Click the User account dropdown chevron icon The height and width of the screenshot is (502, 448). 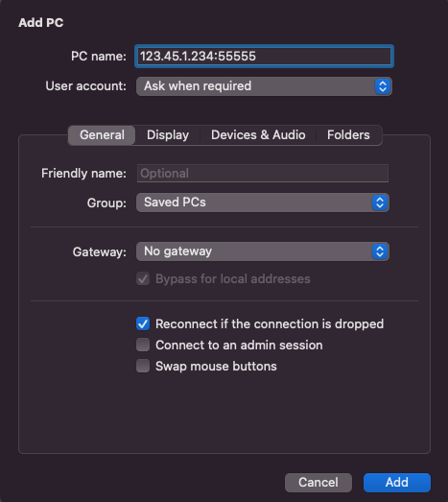point(383,86)
